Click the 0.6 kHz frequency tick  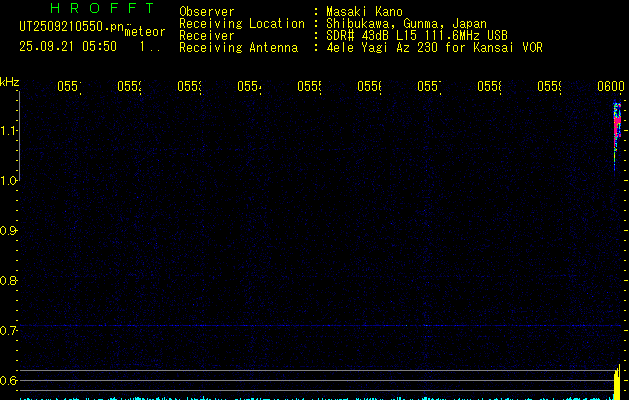coord(9,380)
